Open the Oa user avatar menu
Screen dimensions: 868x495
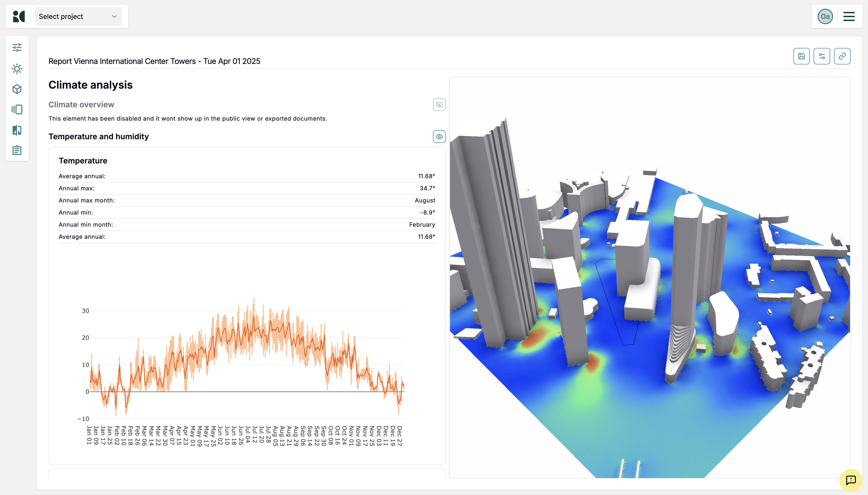pos(825,16)
